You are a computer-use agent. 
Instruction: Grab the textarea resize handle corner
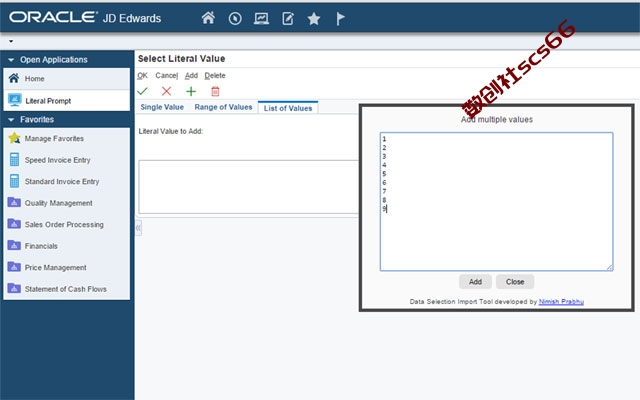(609, 267)
